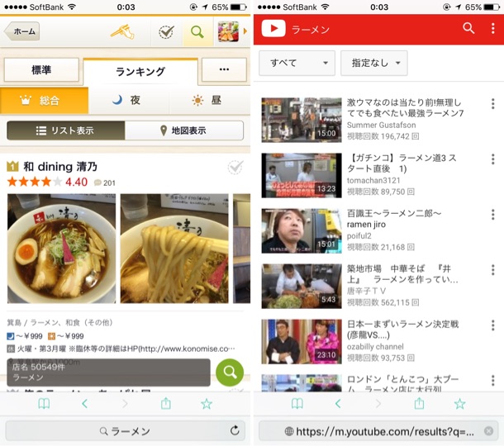Go forward in the left browser toolbar
Screen dimensions: 504x446
125,404
